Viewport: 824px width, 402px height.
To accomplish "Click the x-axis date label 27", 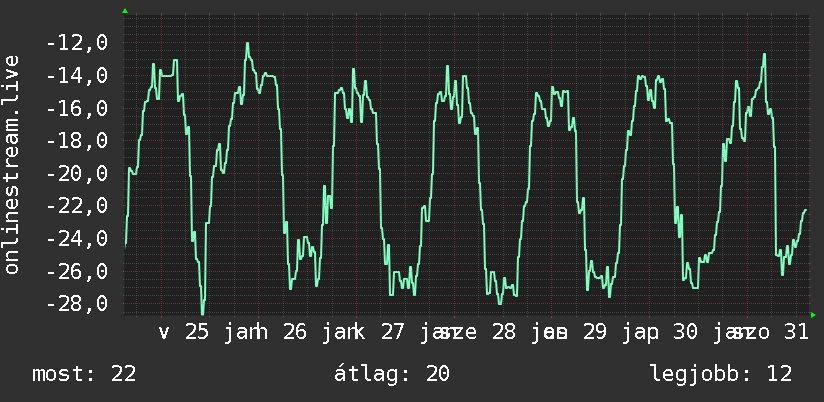I will pyautogui.click(x=393, y=333).
